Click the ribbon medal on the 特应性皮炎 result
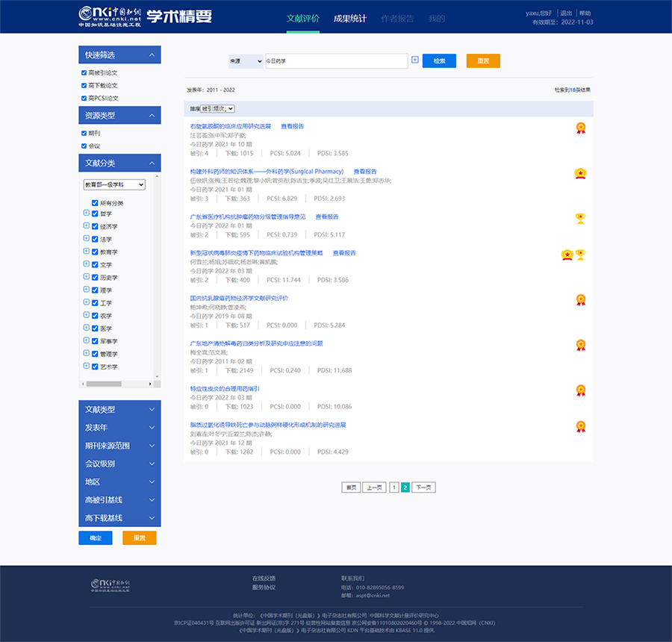The height and width of the screenshot is (642, 672). pos(580,390)
